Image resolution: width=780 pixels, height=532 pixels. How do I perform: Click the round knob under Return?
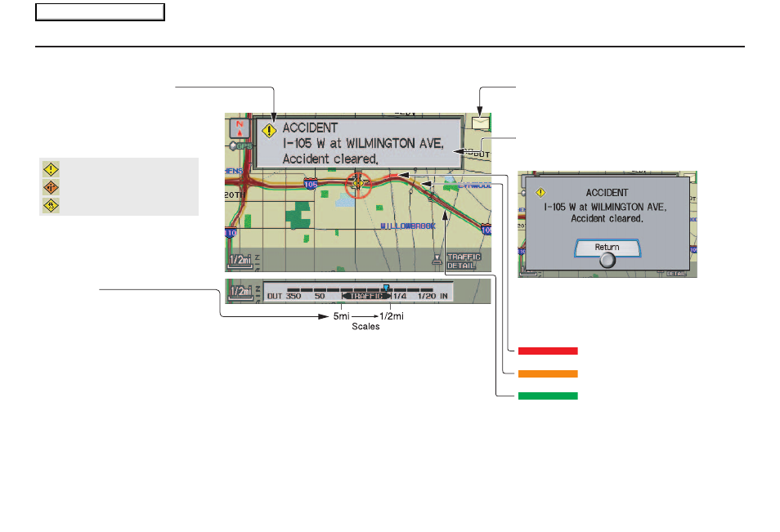point(607,260)
